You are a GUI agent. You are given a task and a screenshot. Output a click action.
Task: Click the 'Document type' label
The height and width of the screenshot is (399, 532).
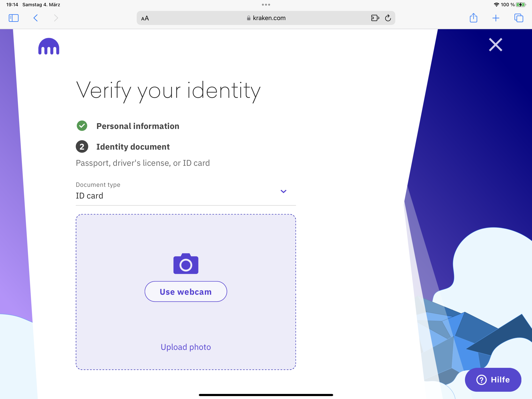pos(98,184)
